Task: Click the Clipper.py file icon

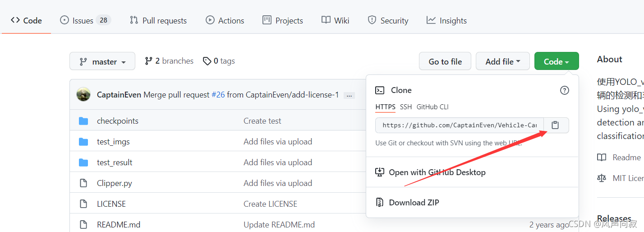Action: pyautogui.click(x=83, y=183)
